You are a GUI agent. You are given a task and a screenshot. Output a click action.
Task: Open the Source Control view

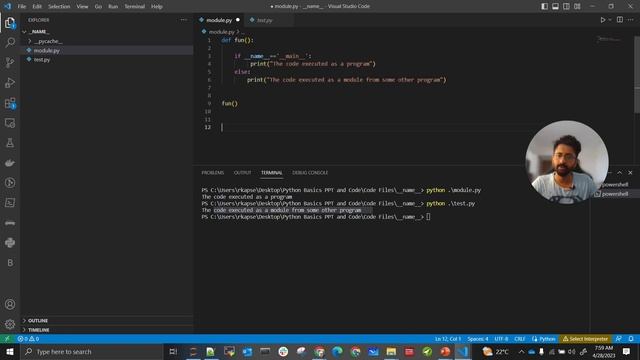10,62
